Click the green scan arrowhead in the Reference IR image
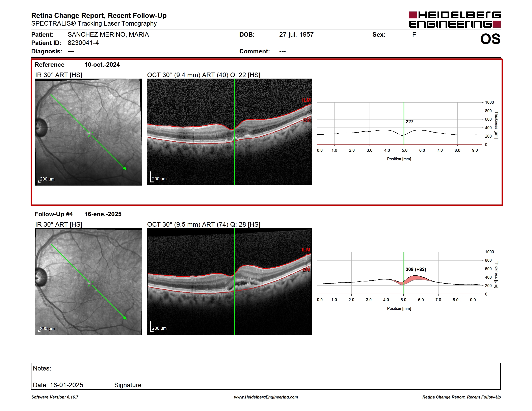532x411 pixels. [x=125, y=168]
